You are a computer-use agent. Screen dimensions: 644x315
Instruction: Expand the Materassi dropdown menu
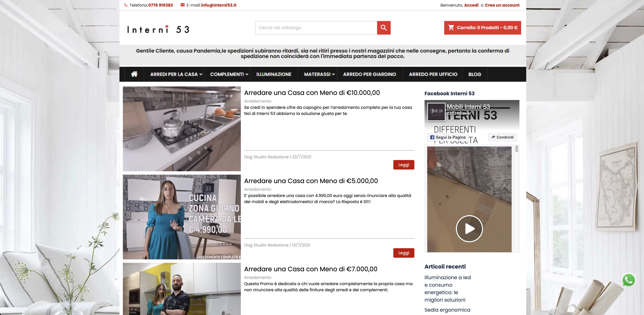(x=333, y=74)
